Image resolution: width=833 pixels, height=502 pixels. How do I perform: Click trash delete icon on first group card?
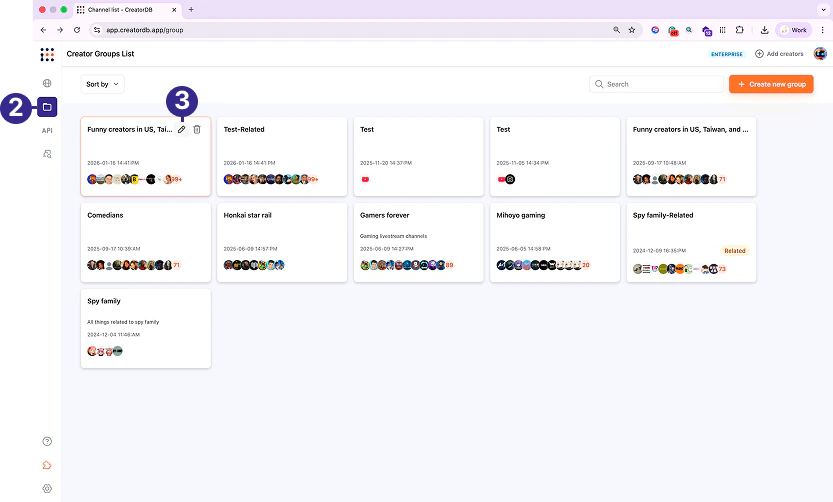tap(197, 130)
